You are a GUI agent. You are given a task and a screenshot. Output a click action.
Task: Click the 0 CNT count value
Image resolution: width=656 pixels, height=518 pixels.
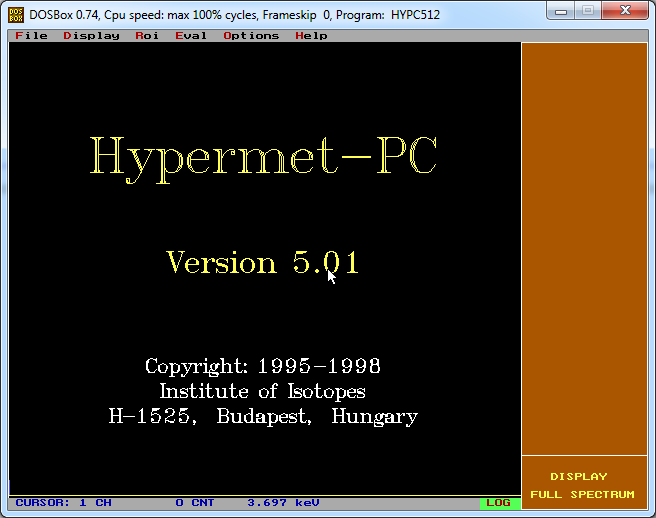(195, 503)
